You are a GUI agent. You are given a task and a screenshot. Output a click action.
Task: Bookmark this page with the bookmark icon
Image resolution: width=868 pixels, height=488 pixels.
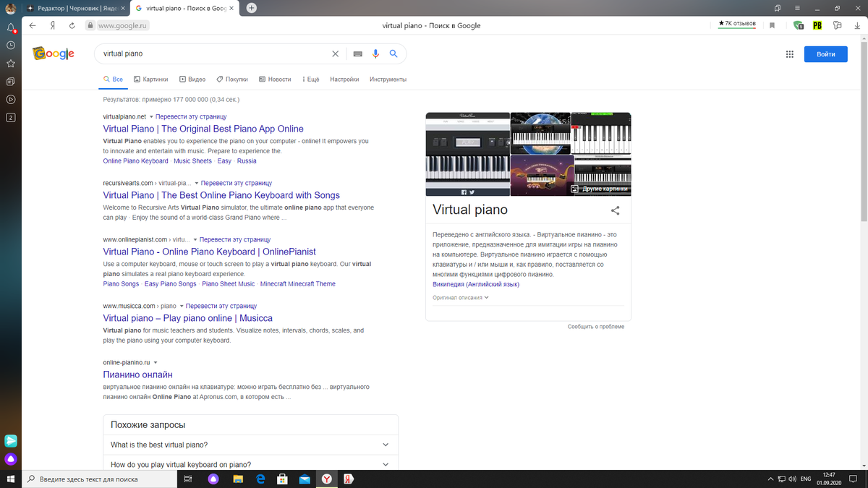point(773,25)
